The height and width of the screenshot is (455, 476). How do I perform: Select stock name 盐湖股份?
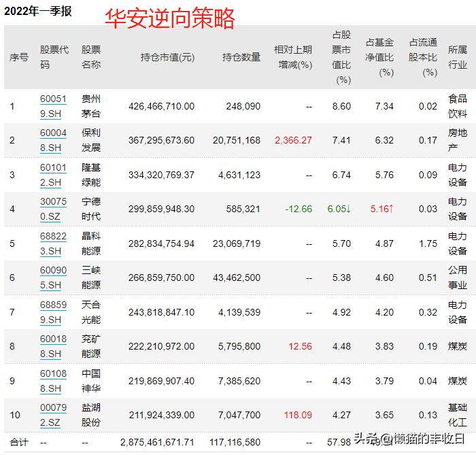(x=90, y=415)
